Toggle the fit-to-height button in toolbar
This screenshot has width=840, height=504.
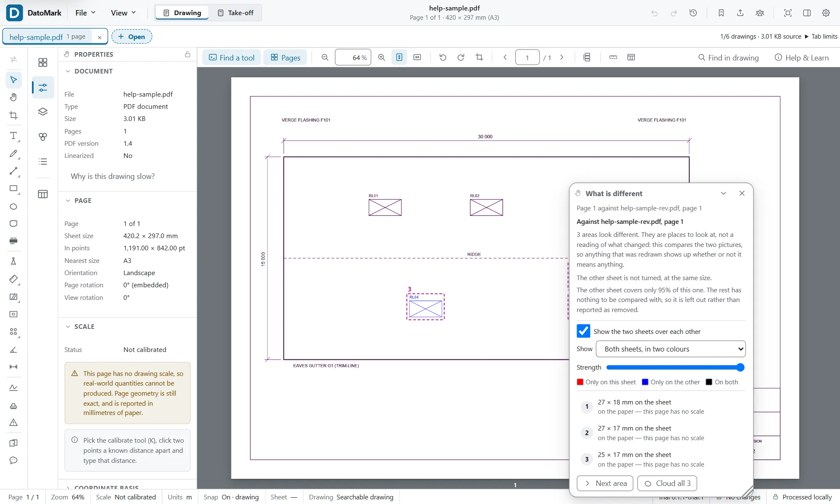click(399, 58)
